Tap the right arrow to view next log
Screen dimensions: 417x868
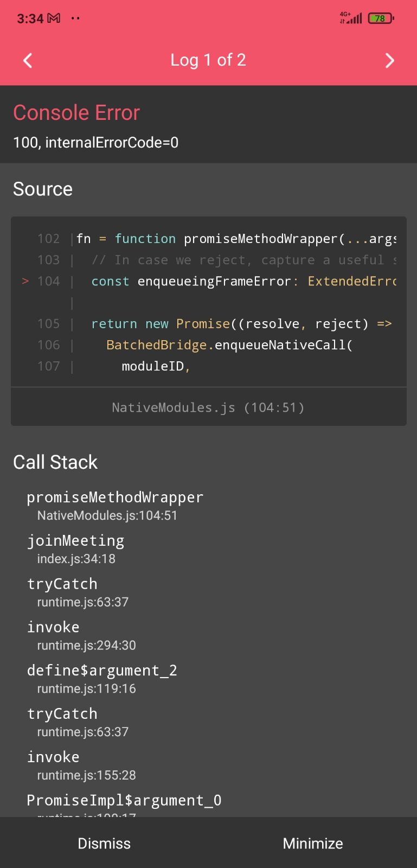[x=389, y=60]
